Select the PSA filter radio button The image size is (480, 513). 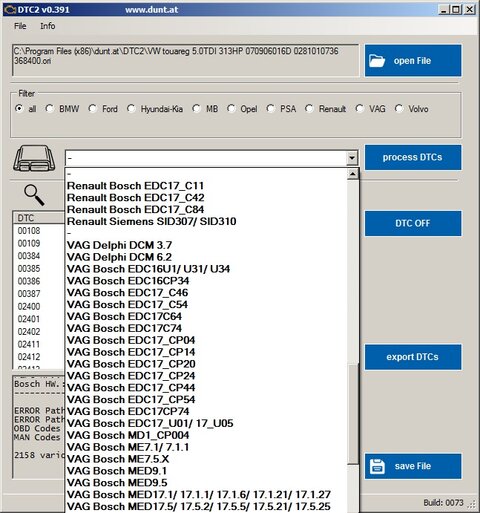[270, 109]
